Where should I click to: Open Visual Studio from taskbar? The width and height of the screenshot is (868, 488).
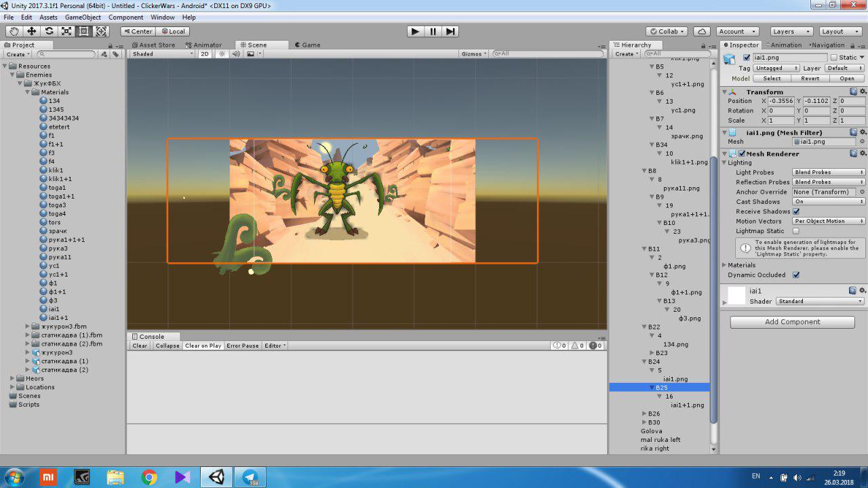click(182, 477)
